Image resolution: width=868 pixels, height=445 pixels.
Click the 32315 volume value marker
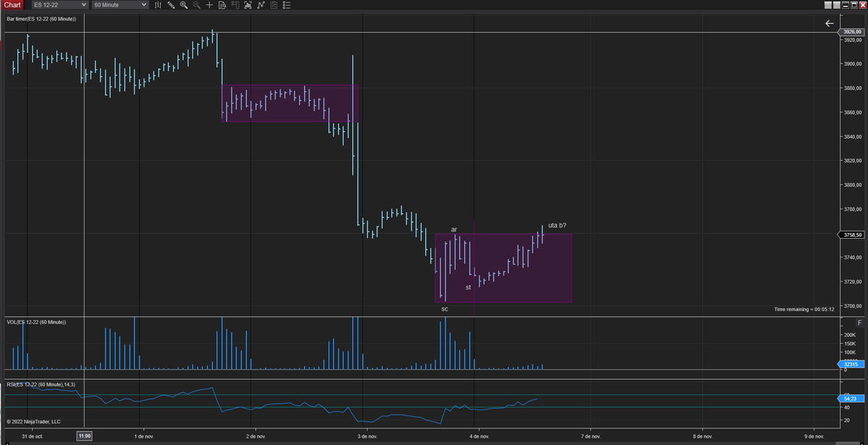[x=851, y=364]
